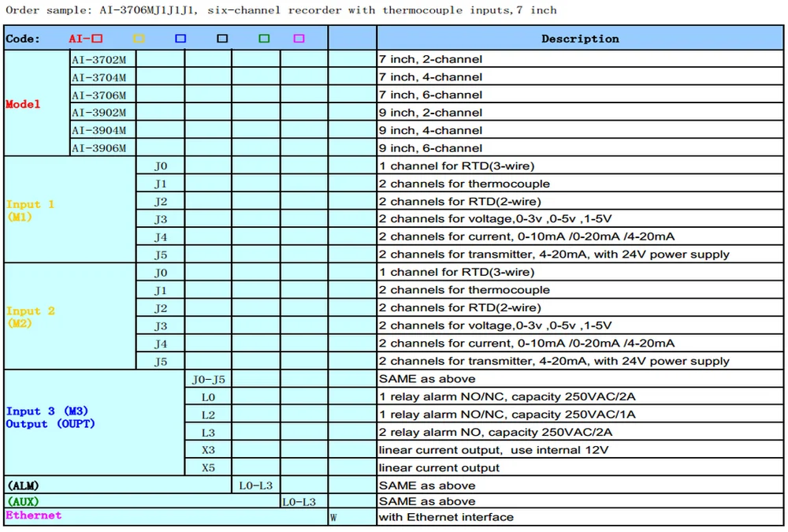Image resolution: width=788 pixels, height=532 pixels.
Task: Select code J2 in Input 2 (M2) section
Action: coord(160,308)
